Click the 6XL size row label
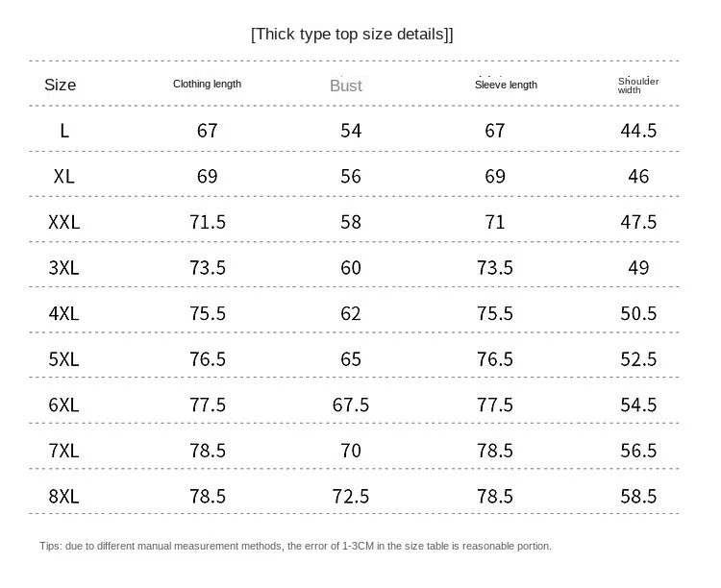721x588 pixels. tap(64, 404)
